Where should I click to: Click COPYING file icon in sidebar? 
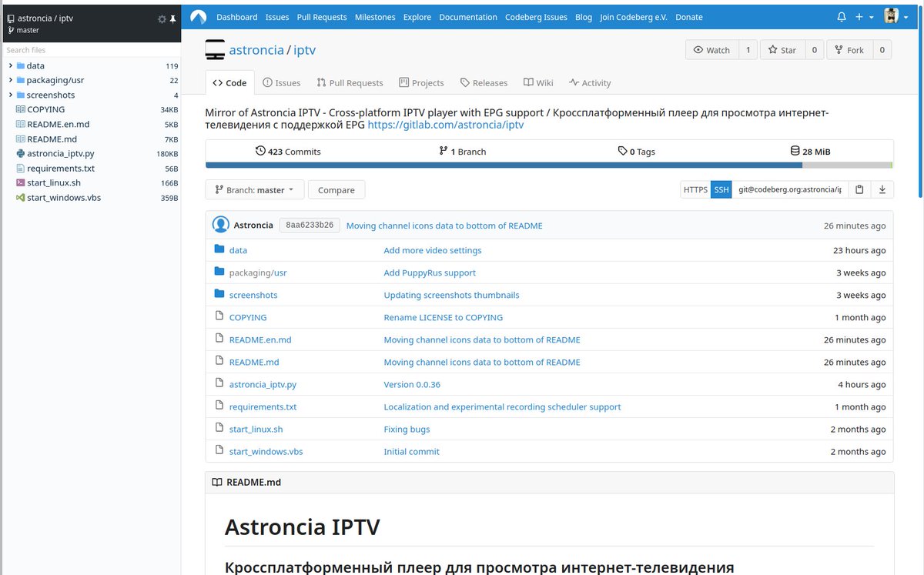click(x=20, y=109)
